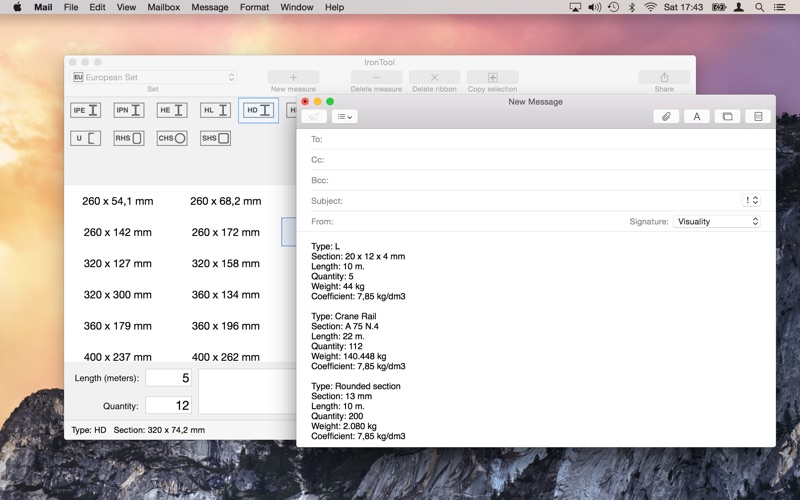Open the Format menu in menu bar
The image size is (800, 500).
click(254, 7)
